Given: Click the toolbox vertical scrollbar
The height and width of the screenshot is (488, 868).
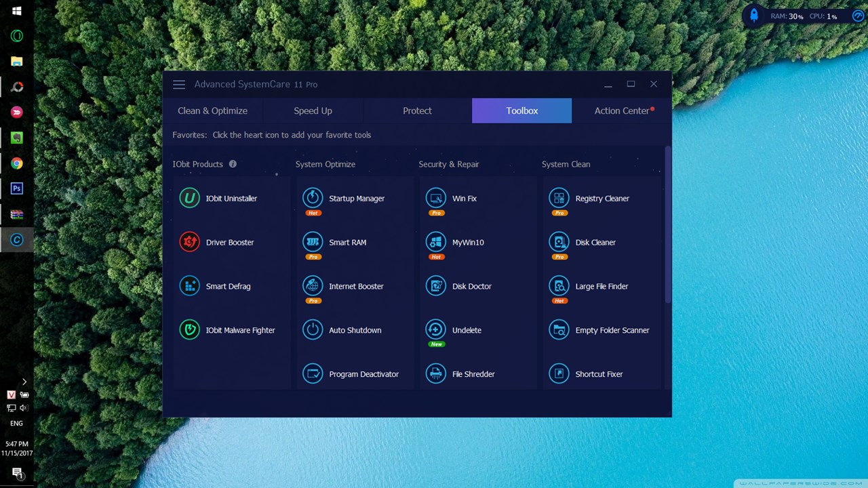Looking at the screenshot, I should point(668,224).
